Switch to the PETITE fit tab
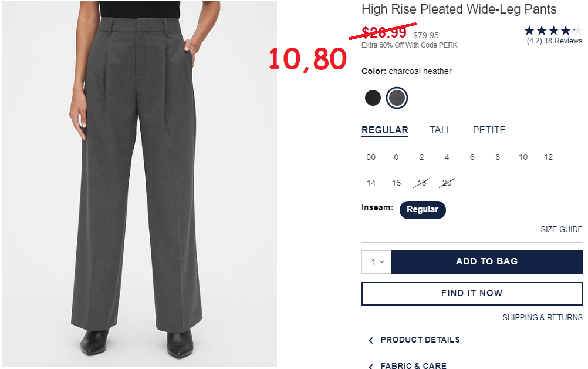The image size is (588, 369). [x=489, y=130]
